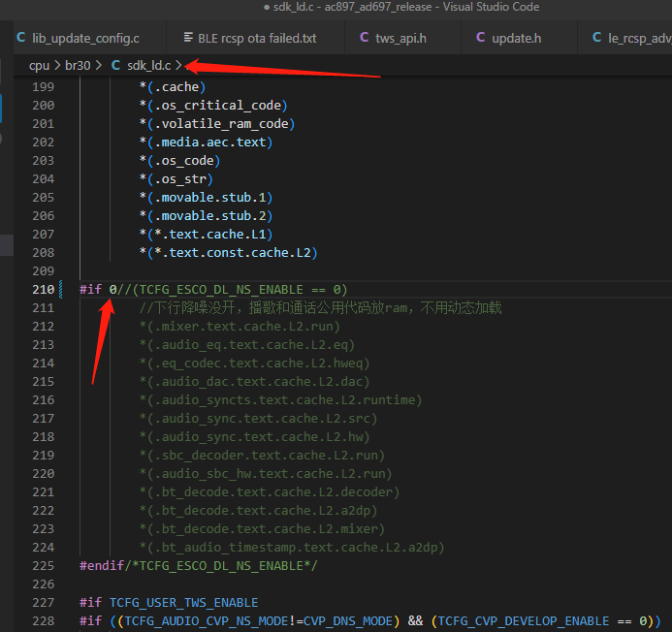The height and width of the screenshot is (632, 672).
Task: Click line number 227 in the gutter
Action: (44, 603)
